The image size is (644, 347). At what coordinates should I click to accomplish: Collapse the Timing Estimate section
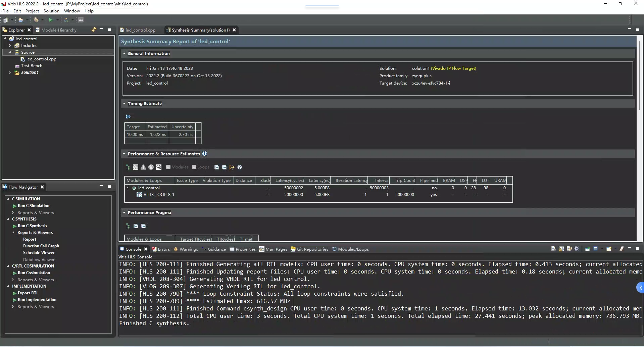coord(124,103)
